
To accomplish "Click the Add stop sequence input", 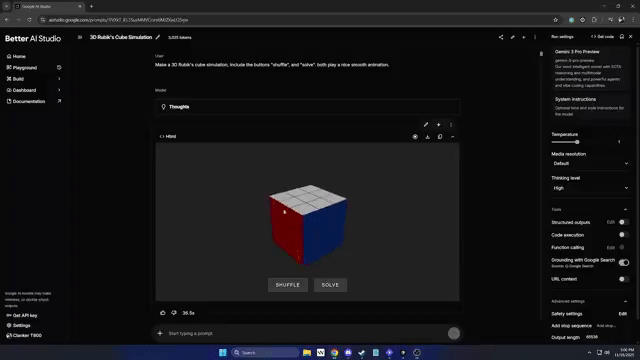I will point(606,326).
